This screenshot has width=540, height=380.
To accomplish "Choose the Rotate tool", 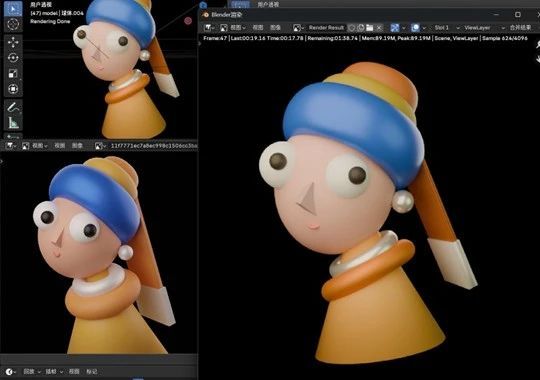I will pyautogui.click(x=13, y=58).
